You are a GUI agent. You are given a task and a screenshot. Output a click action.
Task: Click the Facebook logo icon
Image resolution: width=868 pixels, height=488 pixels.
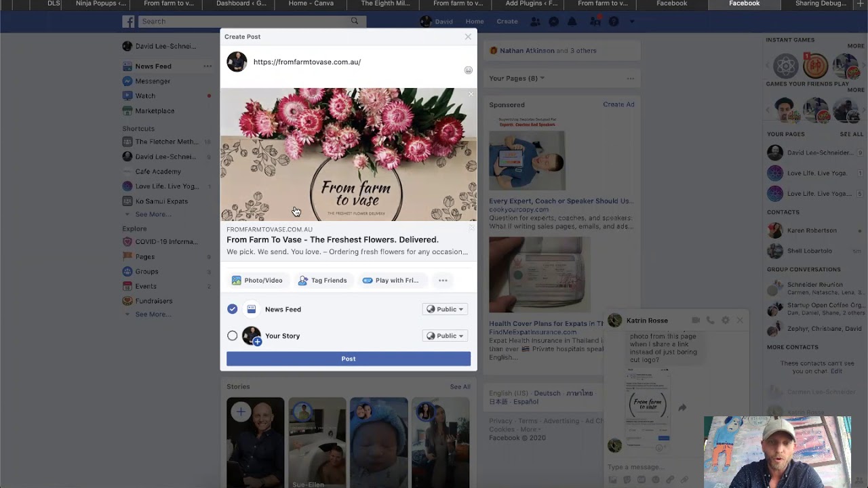click(128, 22)
